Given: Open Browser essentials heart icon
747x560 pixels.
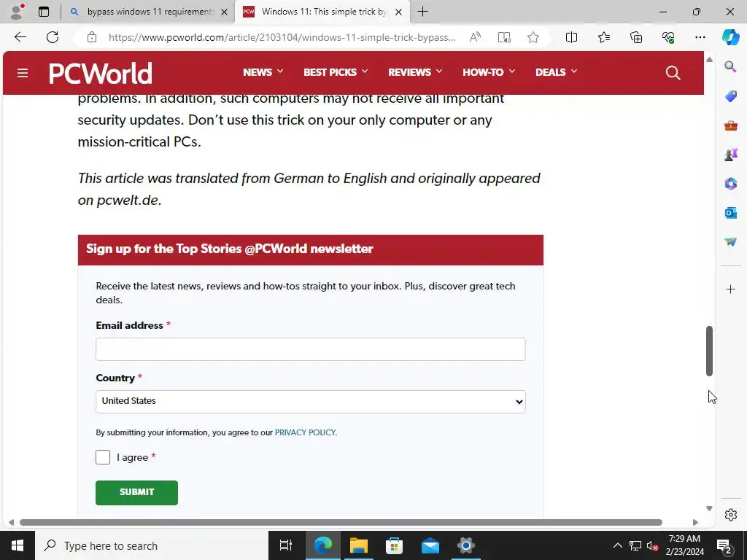Looking at the screenshot, I should coord(668,37).
